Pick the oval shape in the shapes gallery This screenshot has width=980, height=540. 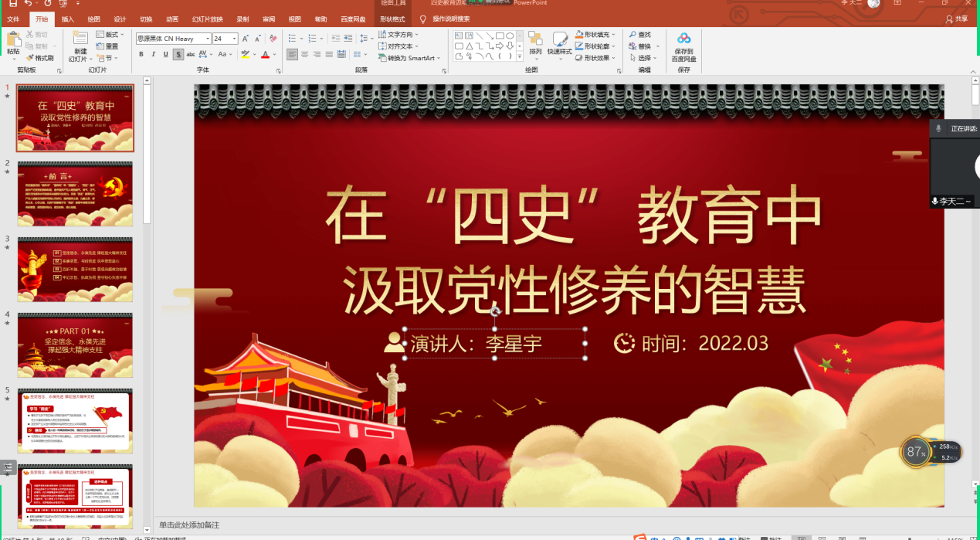click(x=510, y=36)
